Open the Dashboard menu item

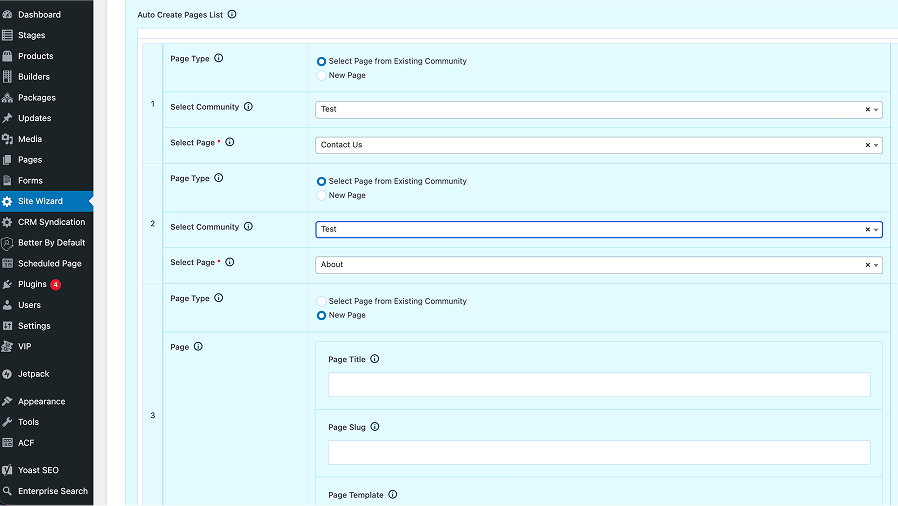coord(46,14)
